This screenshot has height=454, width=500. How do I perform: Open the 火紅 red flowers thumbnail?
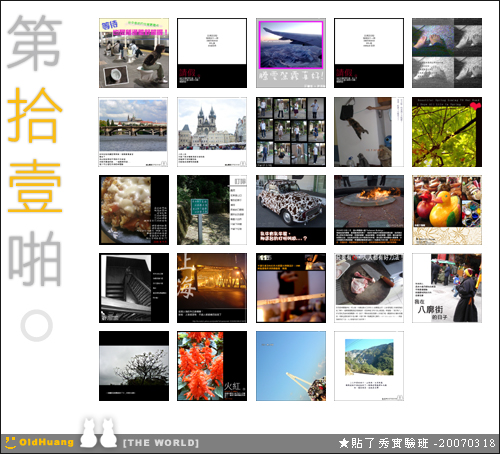click(212, 366)
